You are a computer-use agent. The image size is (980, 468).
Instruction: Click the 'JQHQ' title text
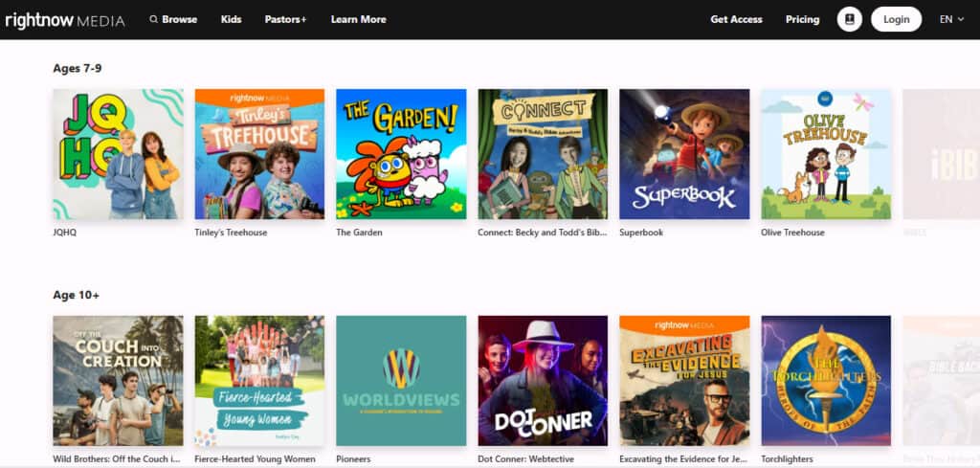65,233
